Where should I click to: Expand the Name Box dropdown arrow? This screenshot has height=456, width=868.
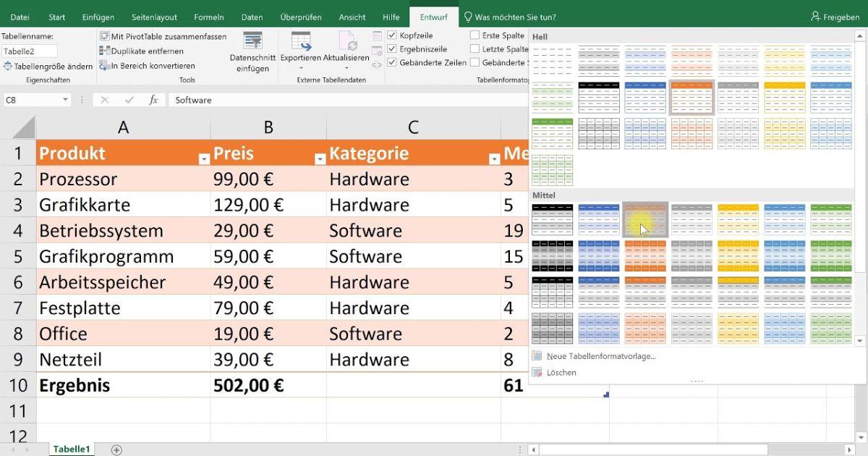click(67, 100)
